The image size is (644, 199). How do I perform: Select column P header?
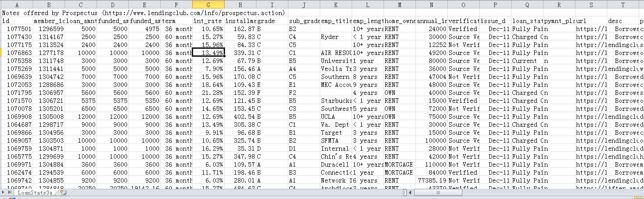coord(495,4)
